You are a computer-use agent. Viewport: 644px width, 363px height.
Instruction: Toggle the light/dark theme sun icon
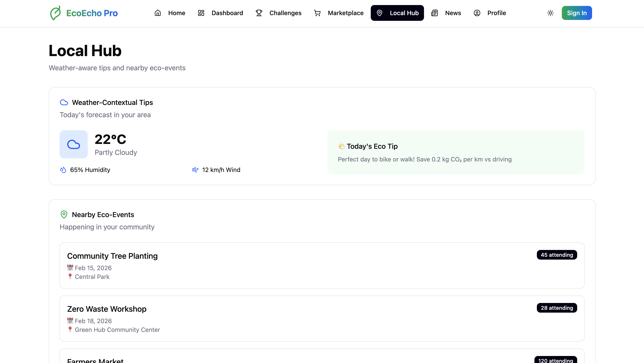tap(550, 13)
